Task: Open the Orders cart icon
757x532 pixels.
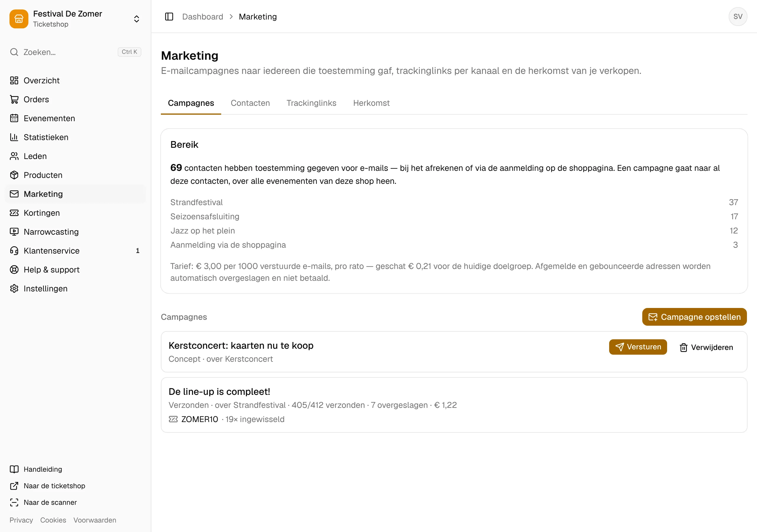Action: pos(14,100)
